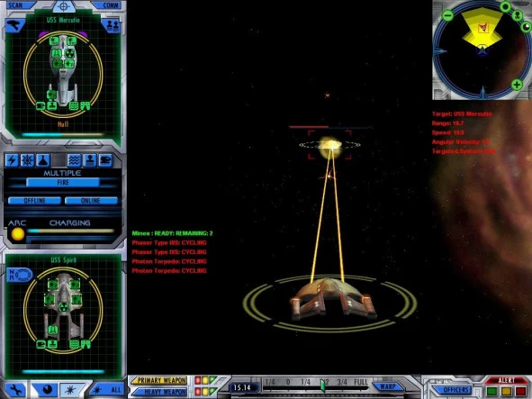Click the topmost green round icon on tactical map
The image size is (532, 399).
coord(506,6)
